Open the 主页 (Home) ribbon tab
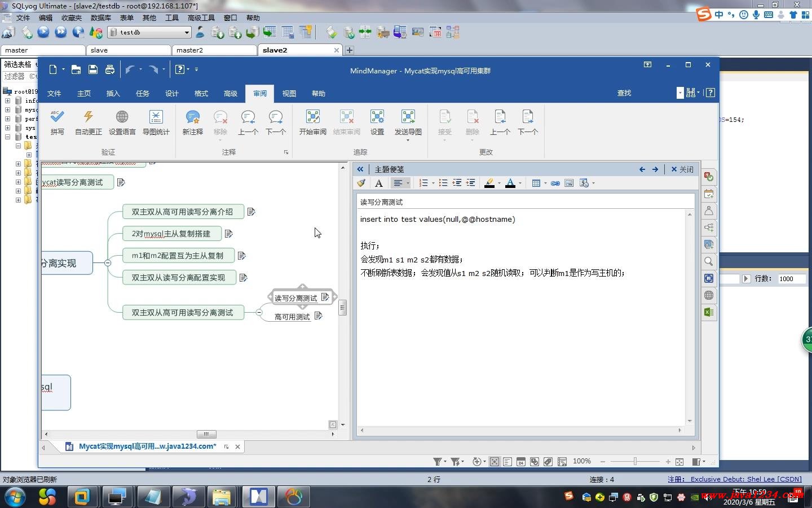Viewport: 812px width, 508px height. tap(84, 93)
